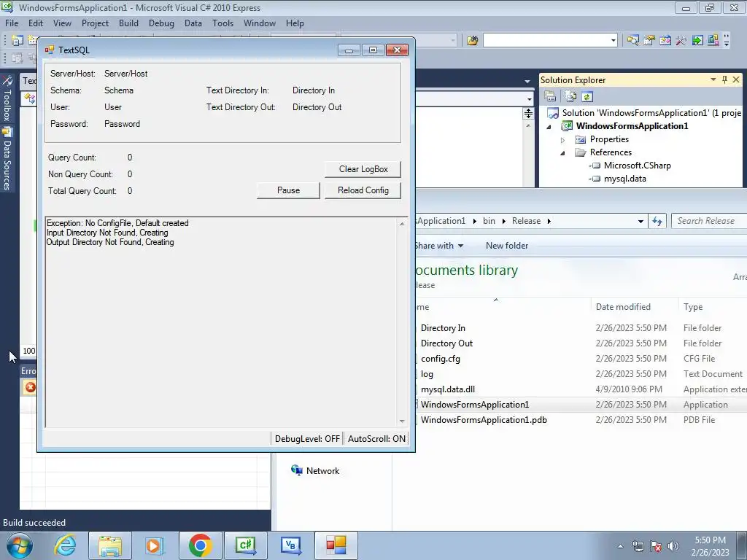The width and height of the screenshot is (747, 560).
Task: Open the Window menu
Action: pos(260,23)
